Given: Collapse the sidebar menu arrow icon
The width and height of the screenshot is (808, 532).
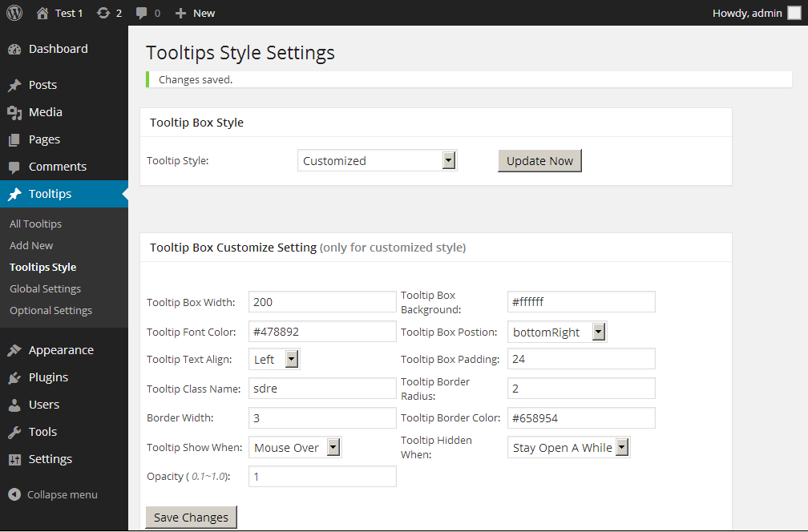Looking at the screenshot, I should [14, 495].
